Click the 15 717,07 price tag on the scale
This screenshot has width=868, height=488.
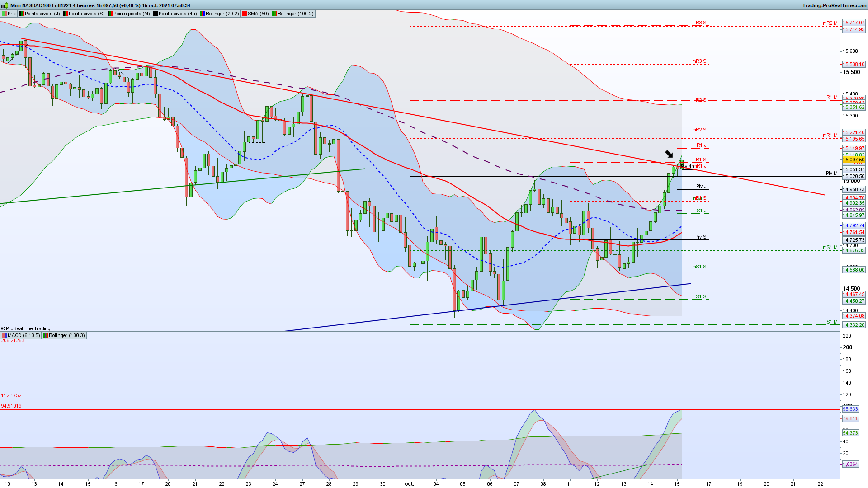tap(853, 23)
